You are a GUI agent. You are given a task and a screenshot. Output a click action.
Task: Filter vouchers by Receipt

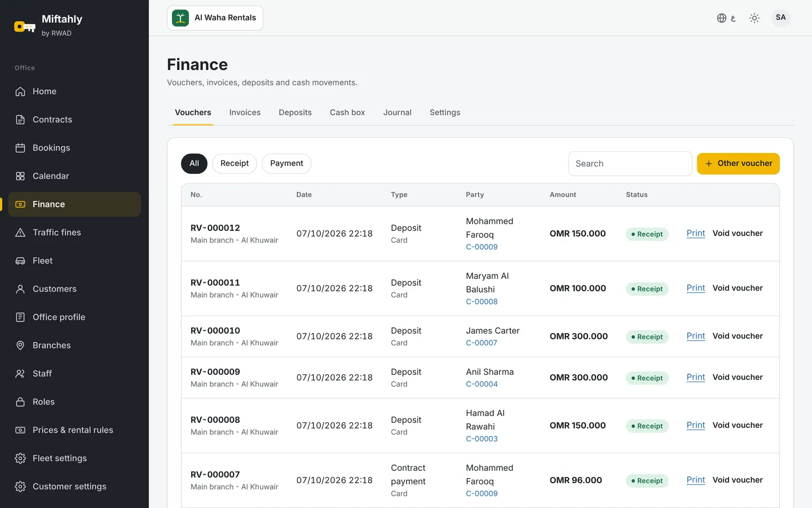pos(235,164)
